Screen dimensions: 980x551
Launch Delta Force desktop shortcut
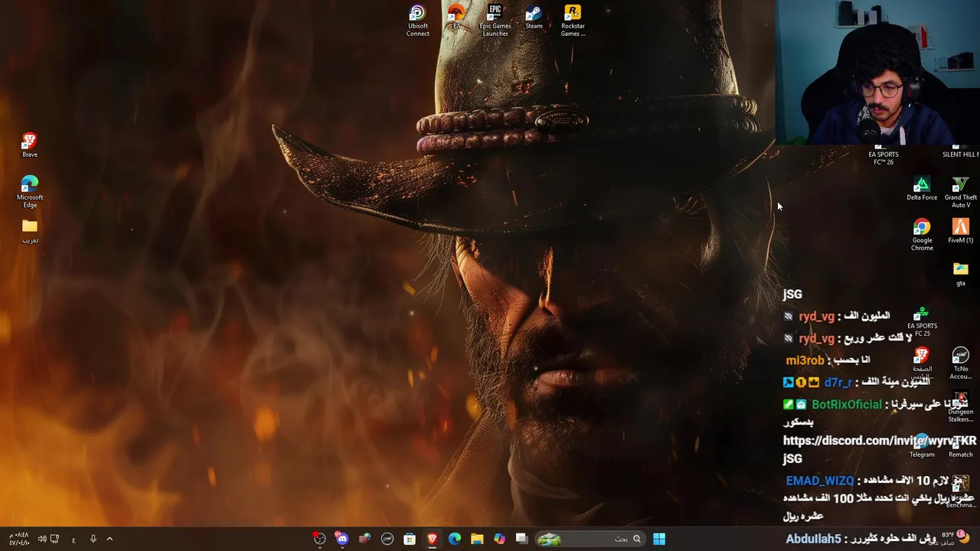[922, 188]
